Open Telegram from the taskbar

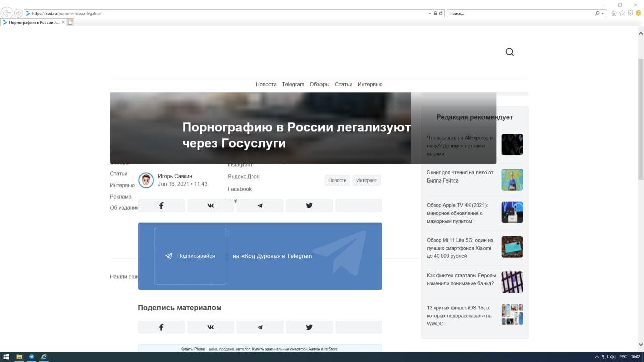pos(32,357)
